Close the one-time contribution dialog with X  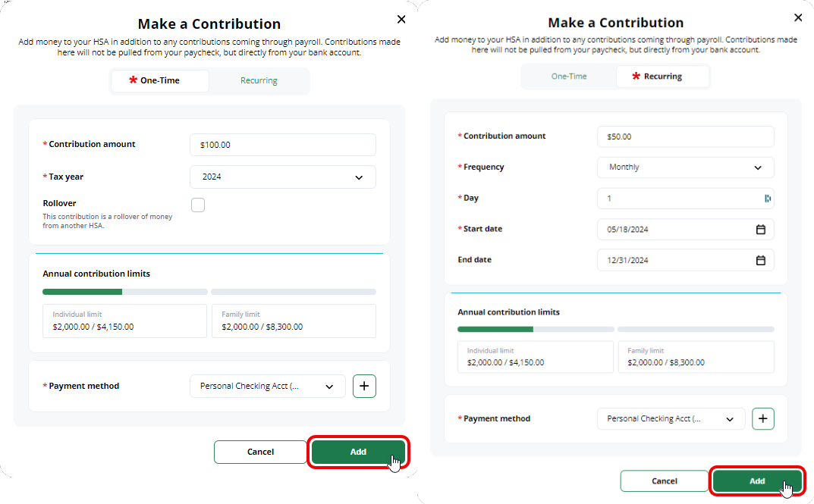coord(401,20)
